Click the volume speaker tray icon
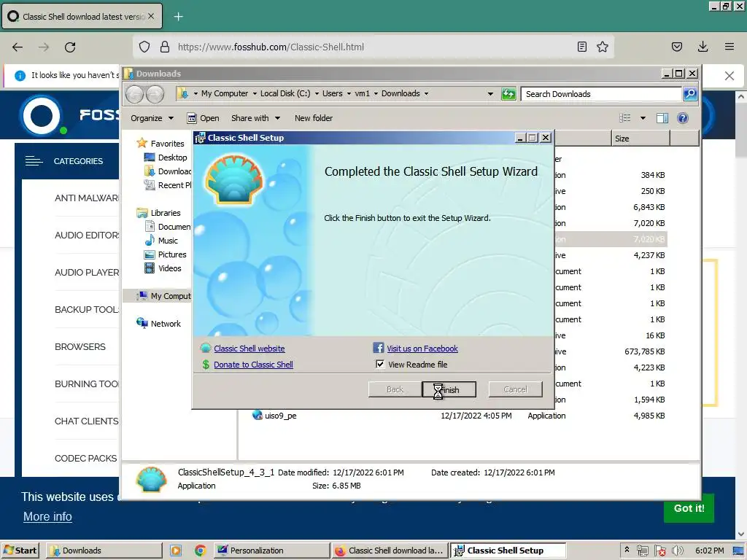 tap(678, 551)
